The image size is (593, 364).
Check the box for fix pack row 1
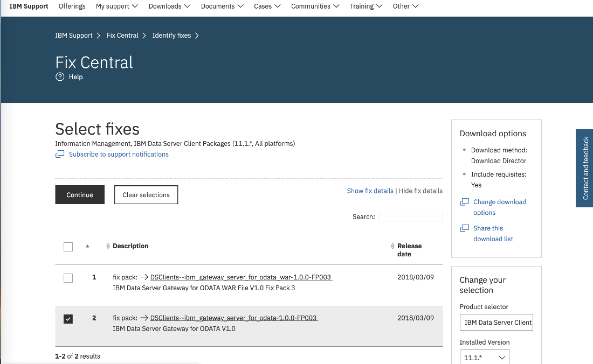(68, 278)
